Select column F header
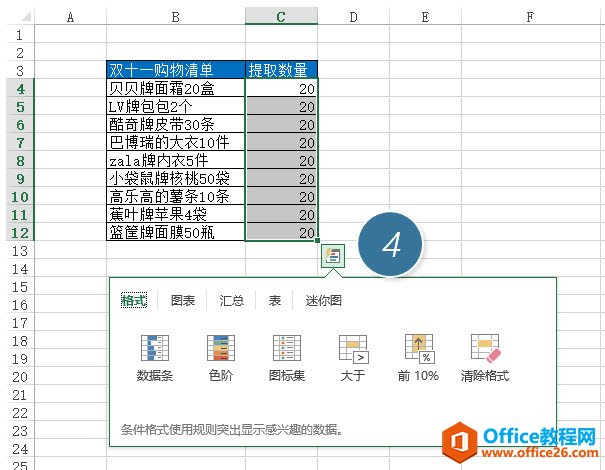 530,17
